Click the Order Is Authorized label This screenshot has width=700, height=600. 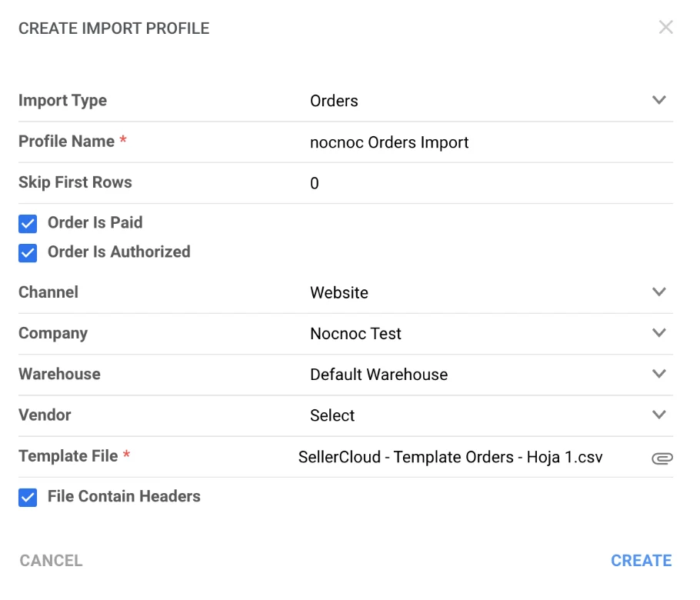(x=118, y=252)
